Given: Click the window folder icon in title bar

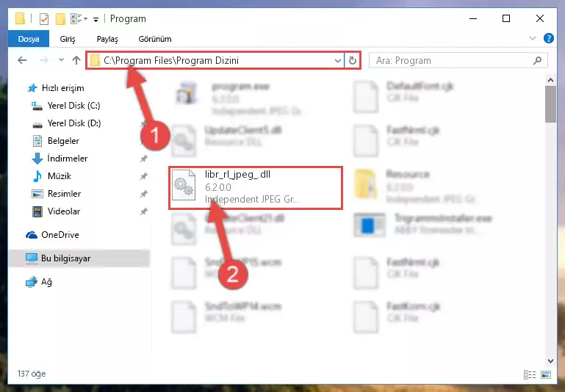Looking at the screenshot, I should coord(20,18).
